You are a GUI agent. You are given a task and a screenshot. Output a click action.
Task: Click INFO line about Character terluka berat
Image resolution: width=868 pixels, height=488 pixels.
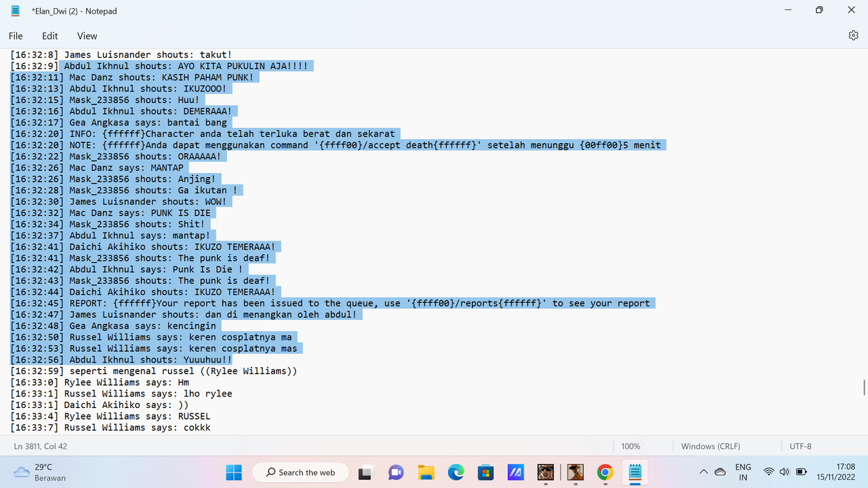point(202,134)
